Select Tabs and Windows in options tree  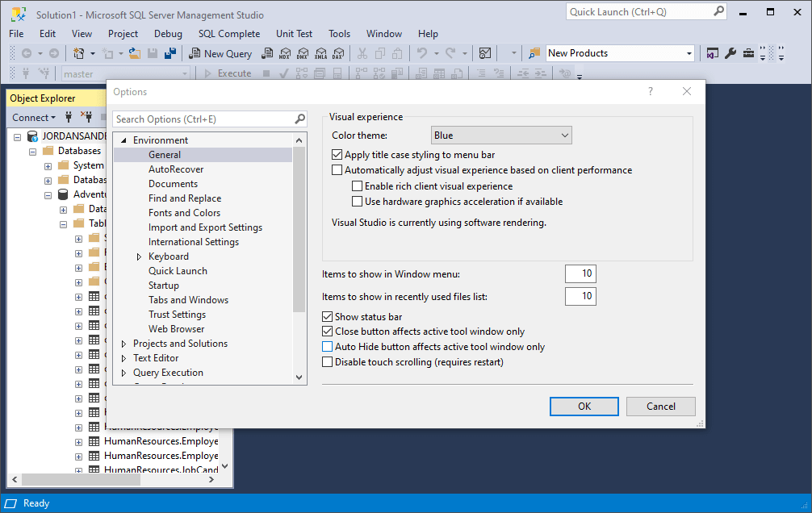click(188, 300)
